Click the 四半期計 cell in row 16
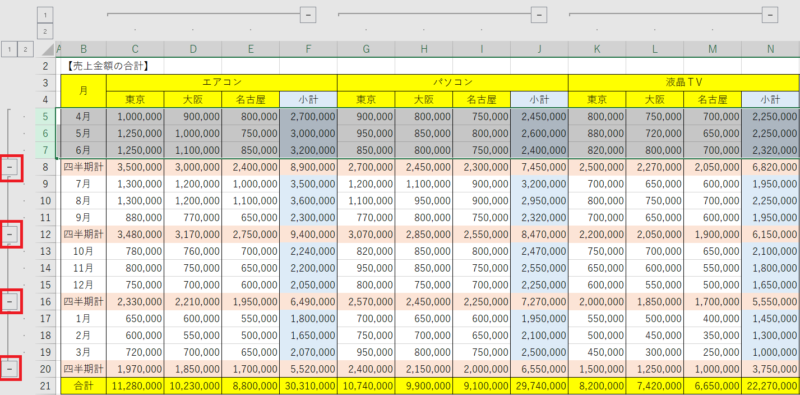This screenshot has height=395, width=800. 83,302
